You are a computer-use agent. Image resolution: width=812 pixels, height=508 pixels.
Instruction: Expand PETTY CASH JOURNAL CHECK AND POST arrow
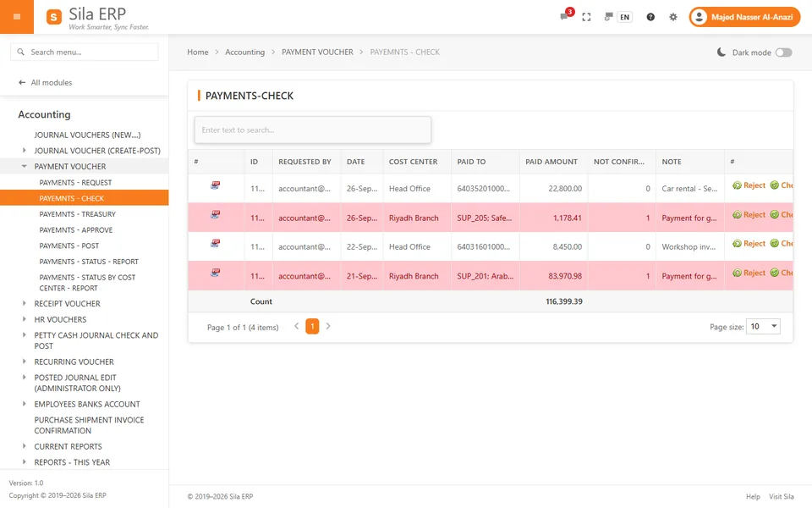click(24, 335)
